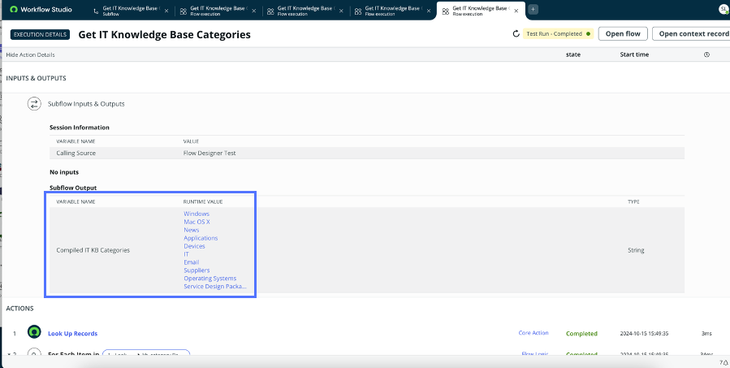Click the refresh icon beside Test Run status
Screen dimensions: 730x368
click(515, 34)
